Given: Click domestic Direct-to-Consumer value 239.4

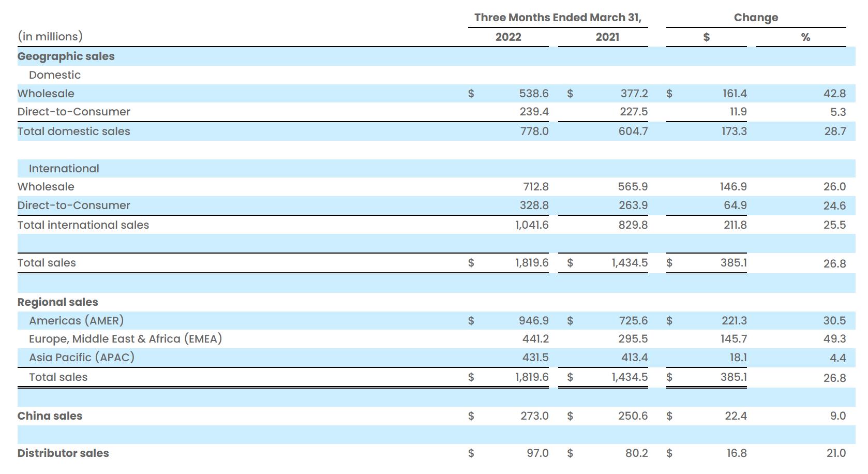Looking at the screenshot, I should 534,112.
